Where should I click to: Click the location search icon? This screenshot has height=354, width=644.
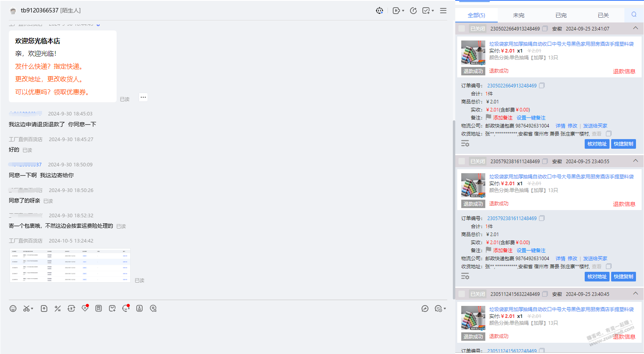[153, 308]
